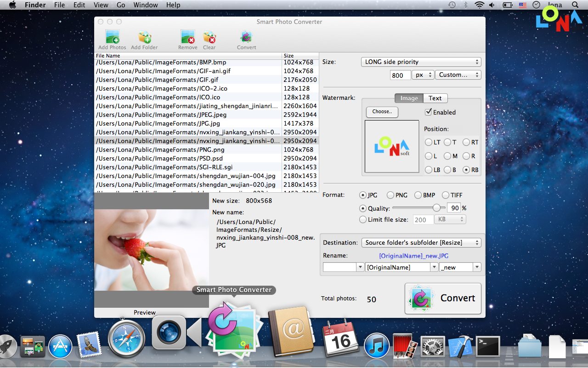
Task: Open the Apple menu
Action: 12,5
